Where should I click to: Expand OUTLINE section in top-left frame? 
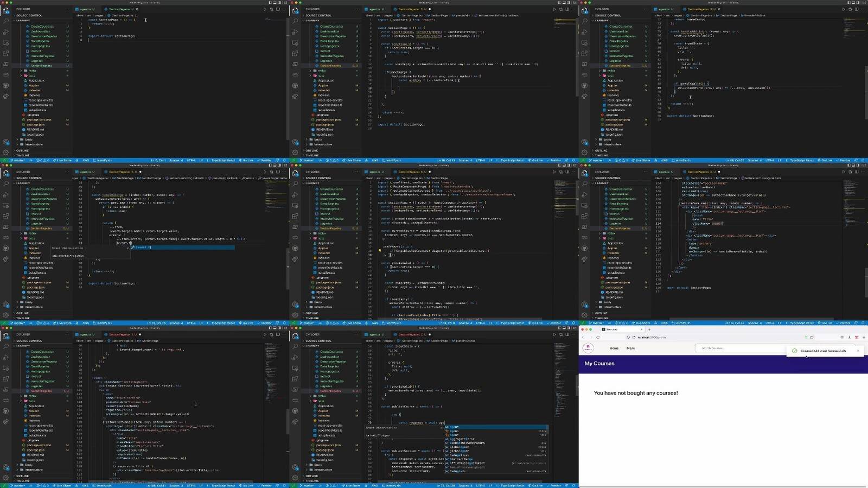tap(42, 150)
